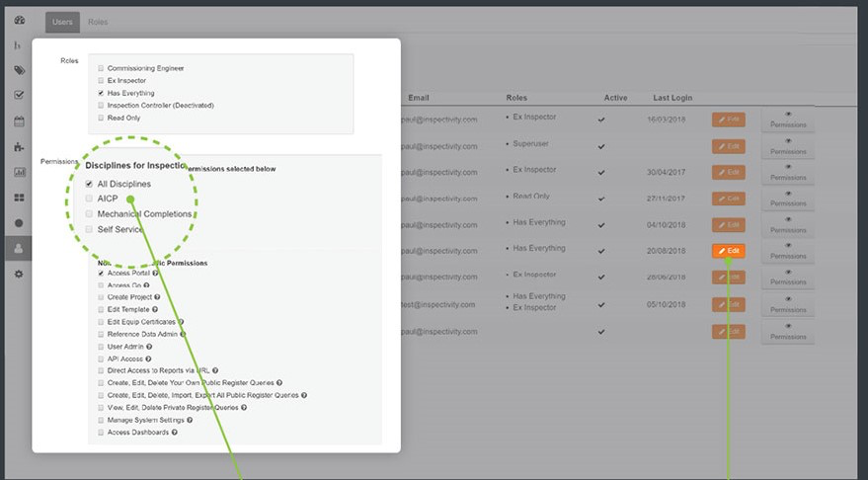
Task: Edit the test@inspectivity.com user
Action: tap(729, 304)
